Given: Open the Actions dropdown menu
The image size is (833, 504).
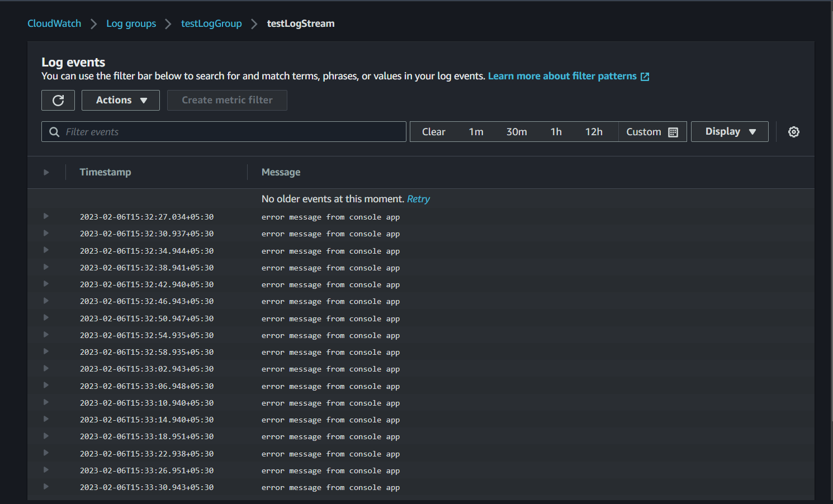Looking at the screenshot, I should [121, 101].
